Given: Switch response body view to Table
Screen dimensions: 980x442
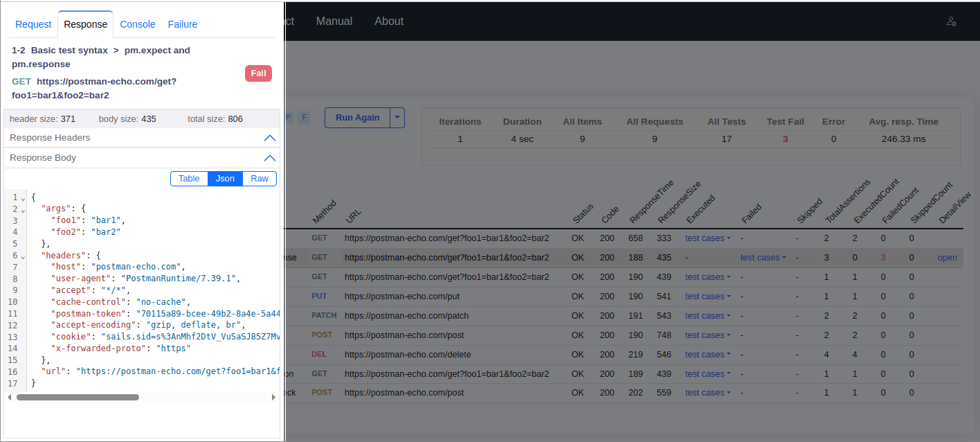Looking at the screenshot, I should pyautogui.click(x=189, y=179).
